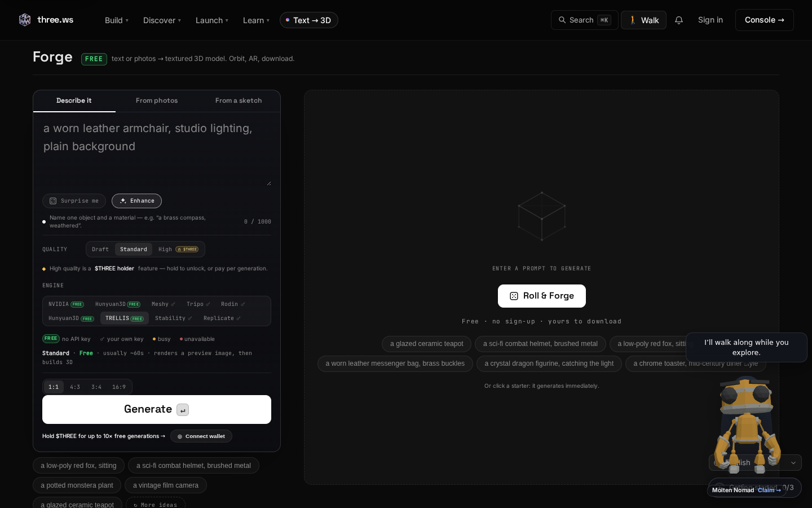The width and height of the screenshot is (812, 508).
Task: Choose the TRELLIS engine
Action: pos(125,318)
